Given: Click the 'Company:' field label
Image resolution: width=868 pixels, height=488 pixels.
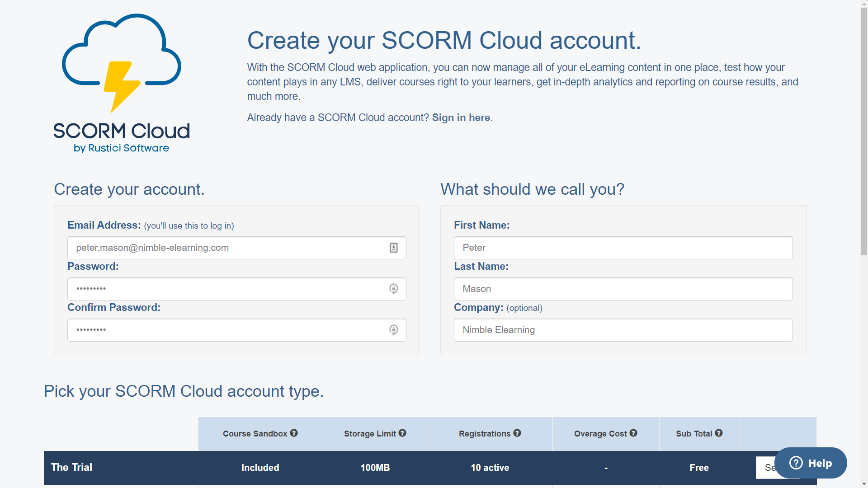Looking at the screenshot, I should point(479,307).
